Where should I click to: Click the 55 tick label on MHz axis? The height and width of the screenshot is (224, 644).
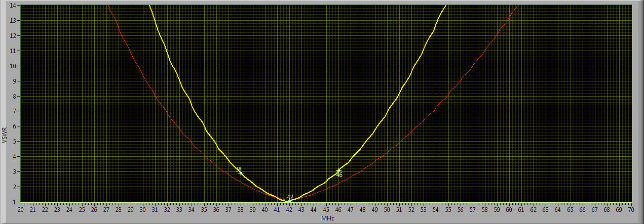[448, 209]
